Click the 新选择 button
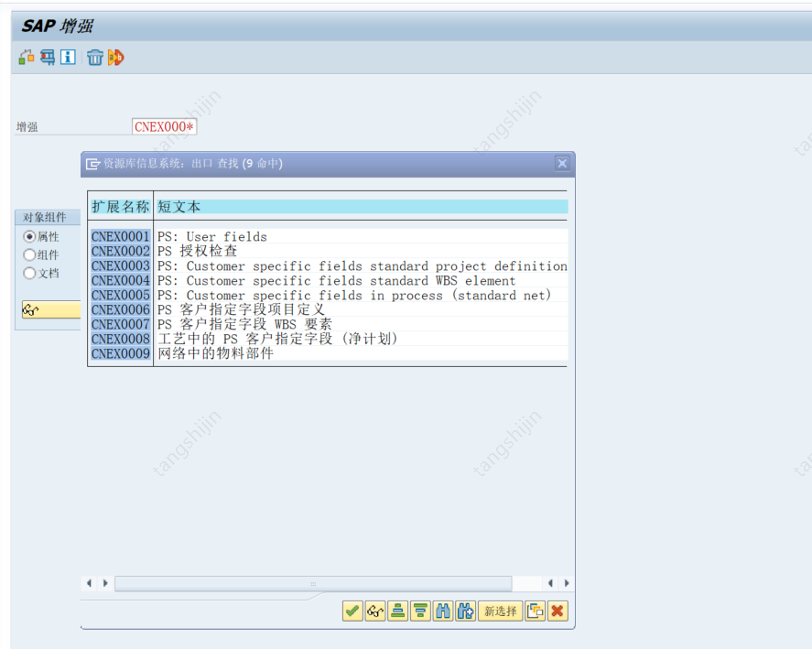 (500, 611)
